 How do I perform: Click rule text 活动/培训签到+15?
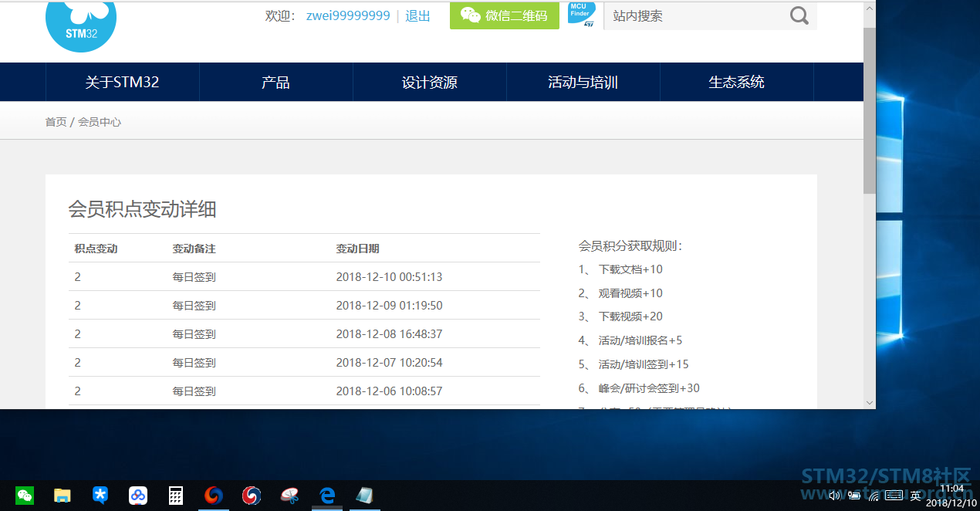644,364
